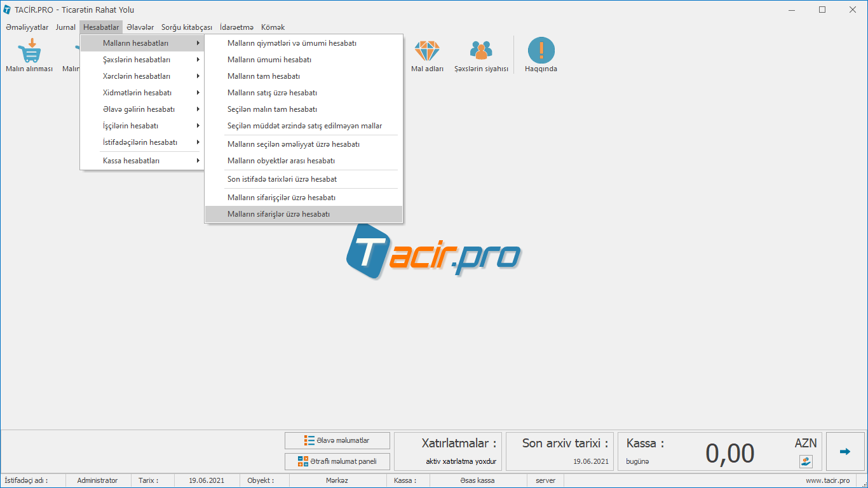The image size is (868, 488).
Task: Select Son istifadə tarixləri üzrə hesabat
Action: tap(282, 179)
